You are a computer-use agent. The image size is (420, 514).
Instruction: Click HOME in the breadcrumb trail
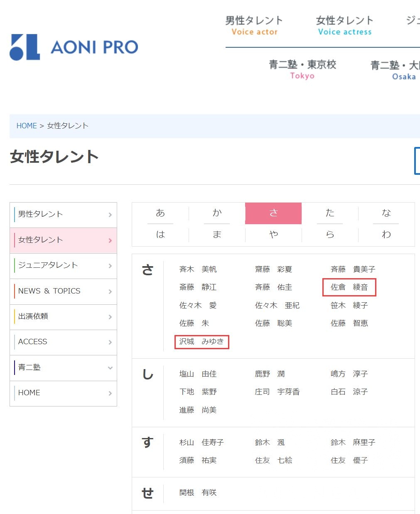click(27, 125)
